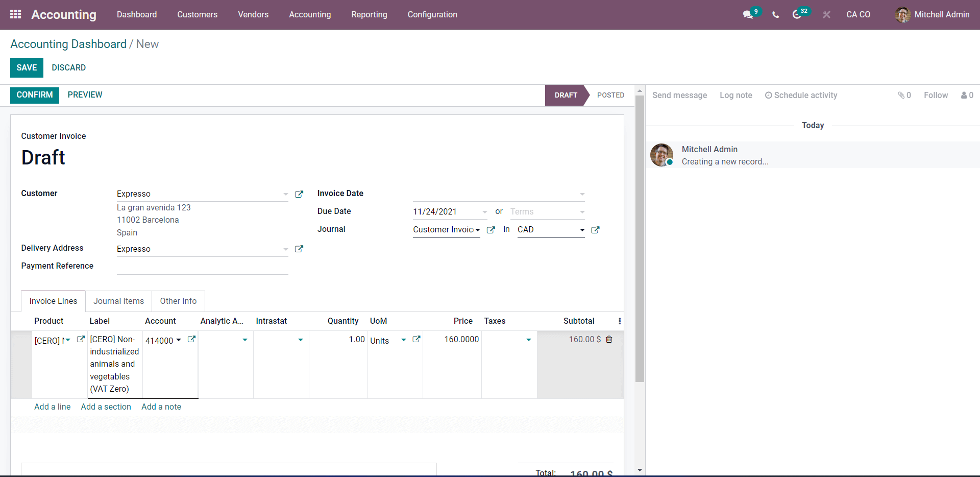Screen dimensions: 980x477
Task: Open the apps grid menu icon
Action: 16,14
